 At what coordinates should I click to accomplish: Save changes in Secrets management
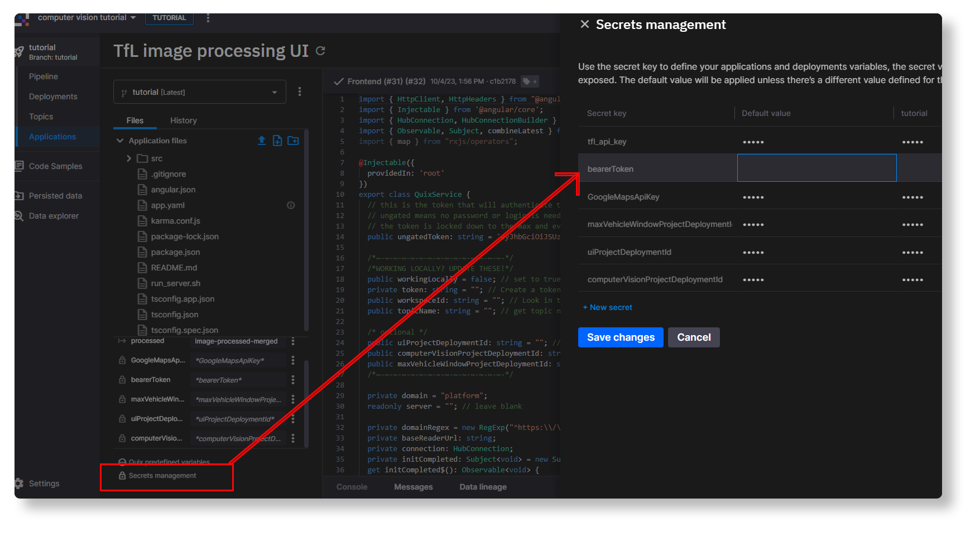pos(620,337)
